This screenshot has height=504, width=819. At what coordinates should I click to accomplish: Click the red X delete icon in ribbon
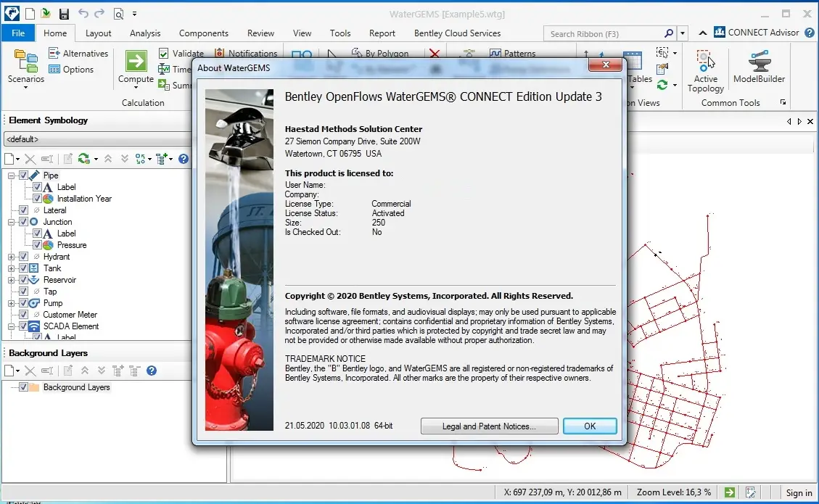[x=435, y=53]
